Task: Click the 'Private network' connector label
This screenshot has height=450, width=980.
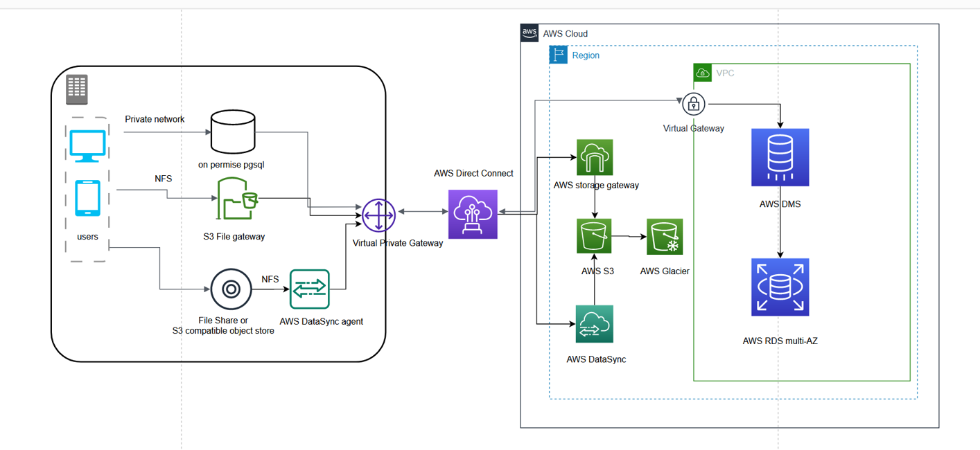Action: tap(155, 119)
